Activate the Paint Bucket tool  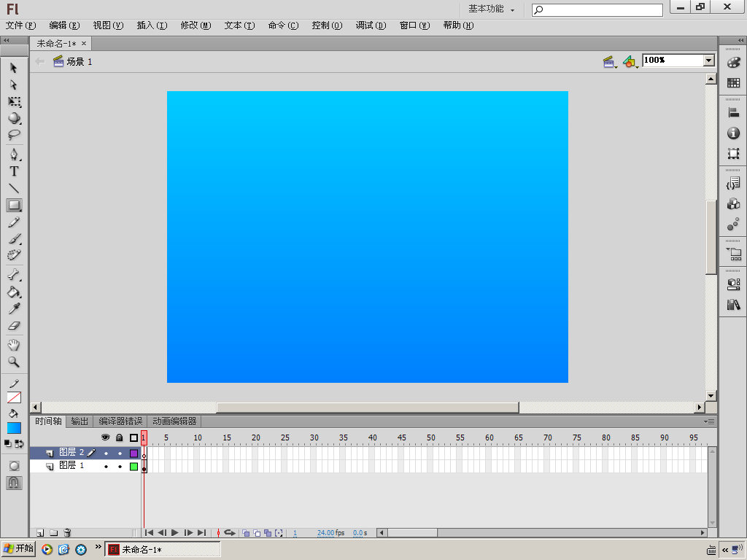pyautogui.click(x=14, y=292)
